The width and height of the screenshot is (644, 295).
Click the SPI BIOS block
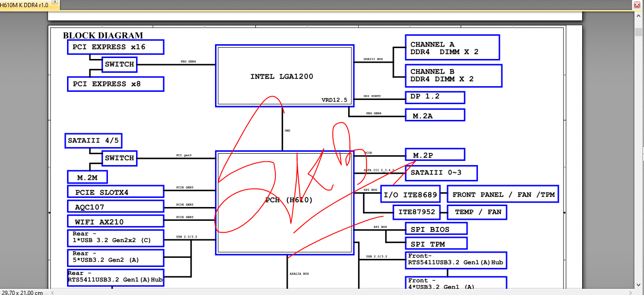tap(436, 228)
